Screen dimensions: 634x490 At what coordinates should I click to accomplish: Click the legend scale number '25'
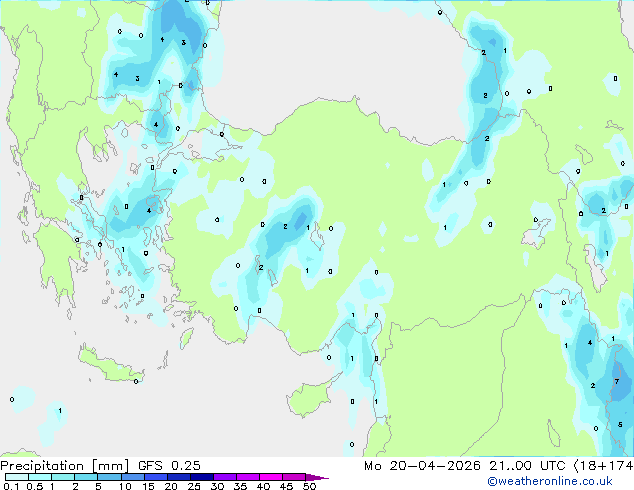click(194, 486)
